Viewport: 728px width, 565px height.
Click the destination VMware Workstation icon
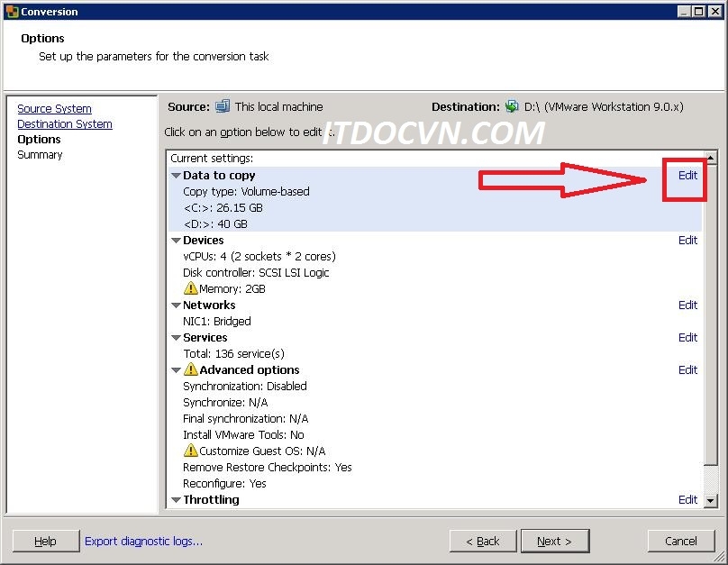click(x=512, y=106)
